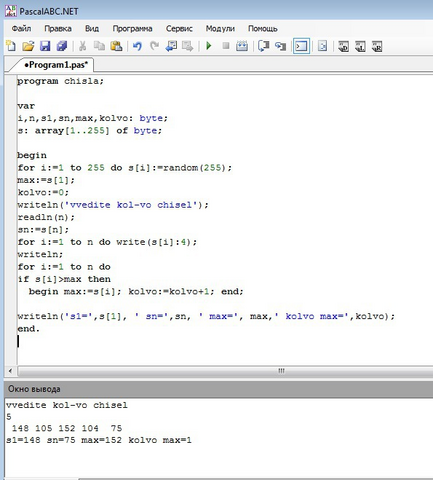Click the Redo arrow icon
The image size is (433, 480).
pos(154,46)
